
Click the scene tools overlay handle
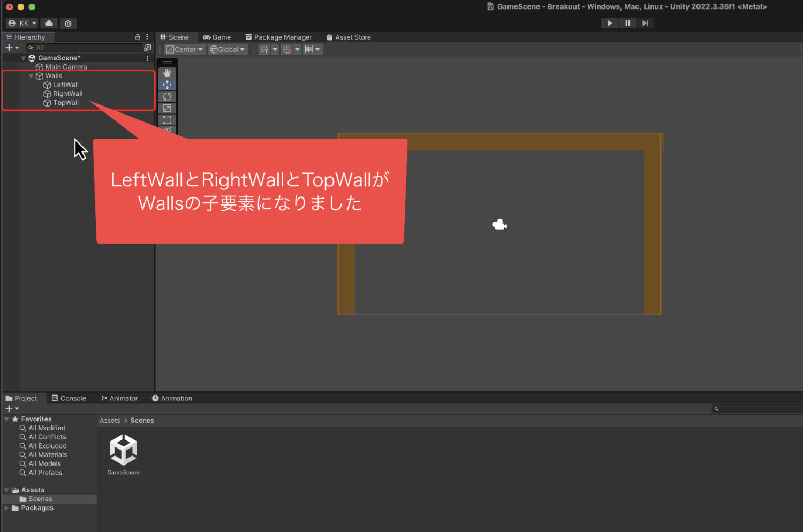(167, 62)
